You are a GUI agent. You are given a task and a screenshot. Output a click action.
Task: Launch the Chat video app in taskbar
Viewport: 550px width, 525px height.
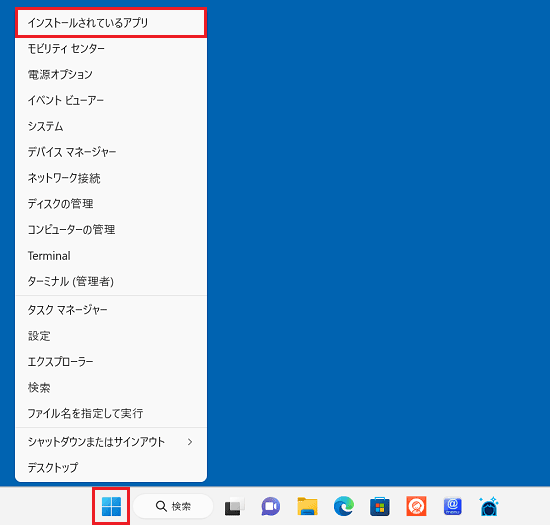coord(271,506)
